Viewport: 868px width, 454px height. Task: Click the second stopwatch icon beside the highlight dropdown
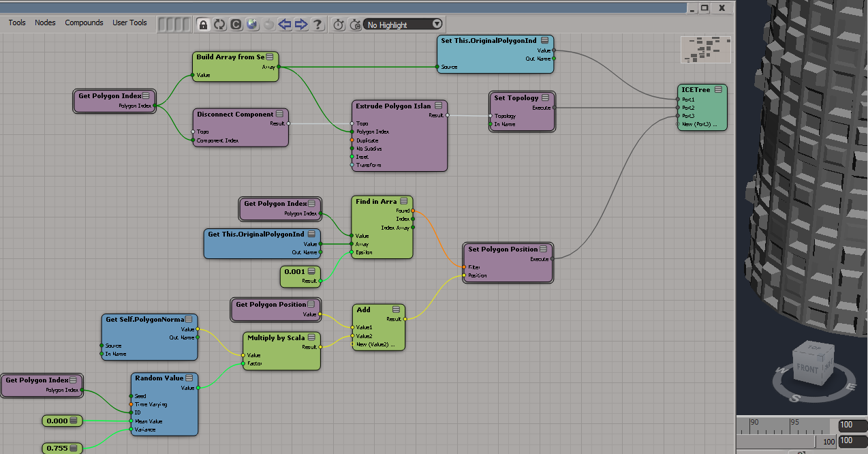point(355,25)
